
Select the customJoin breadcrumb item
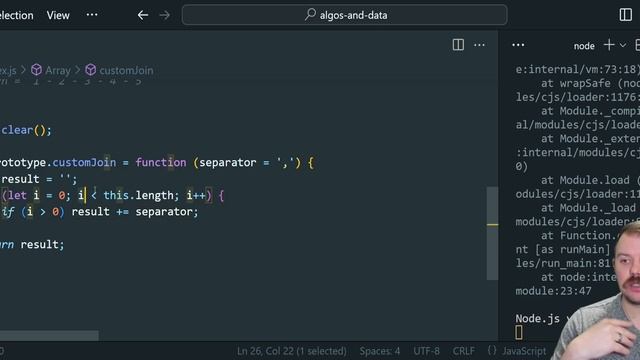[126, 70]
